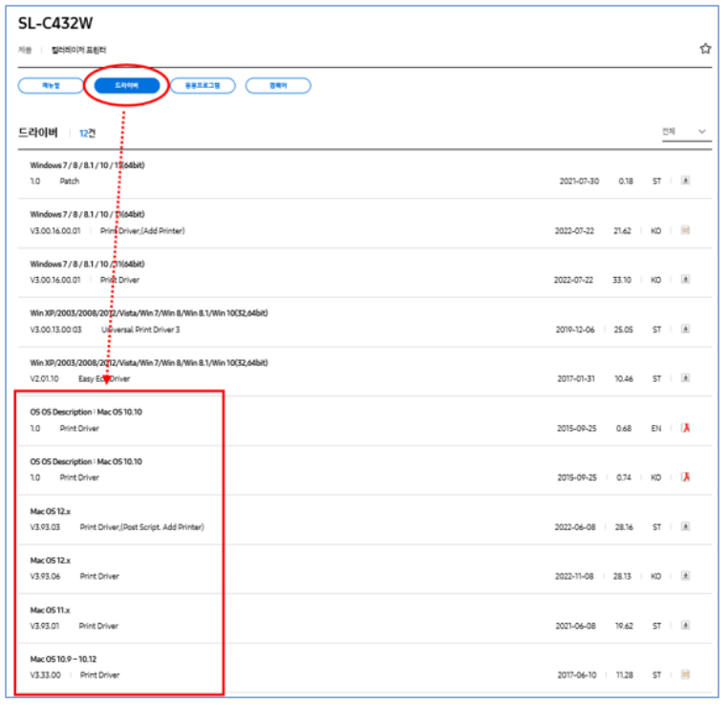
Task: Click version 'V2.01.10'
Action: tap(45, 378)
